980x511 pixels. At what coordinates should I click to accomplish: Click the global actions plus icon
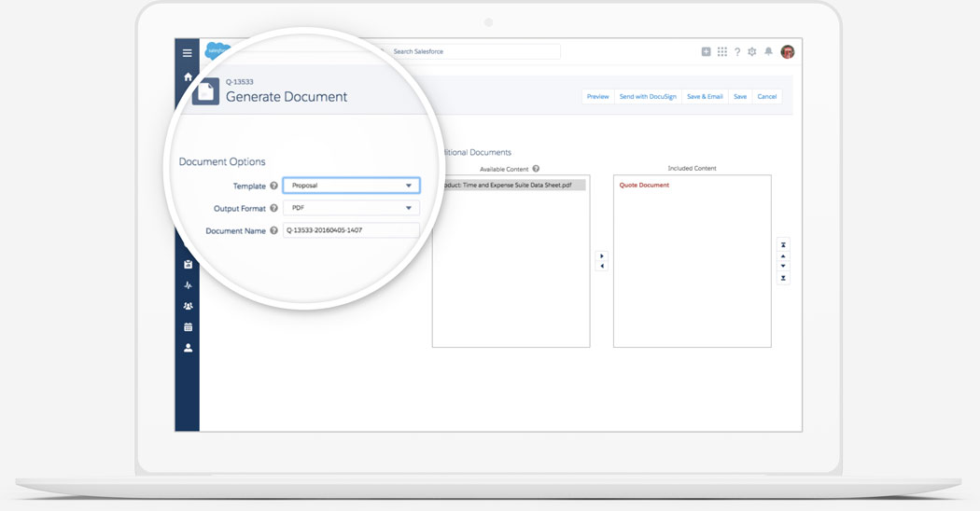point(706,52)
